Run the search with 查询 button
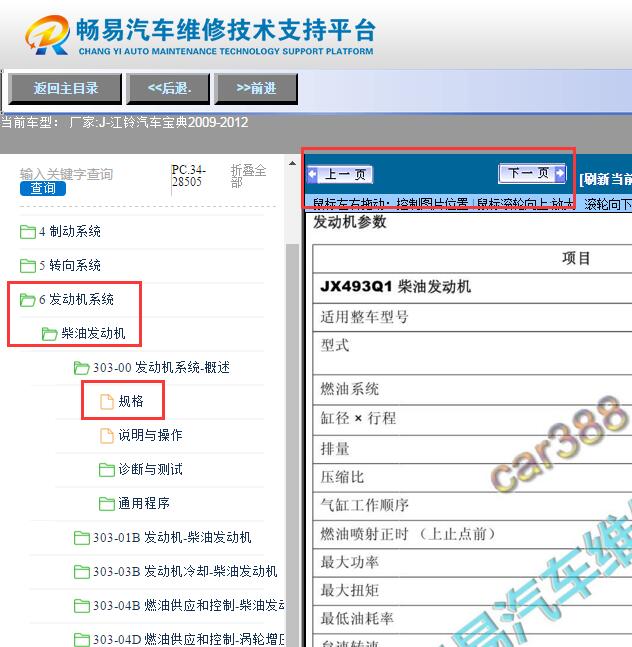This screenshot has height=647, width=632. tap(42, 188)
